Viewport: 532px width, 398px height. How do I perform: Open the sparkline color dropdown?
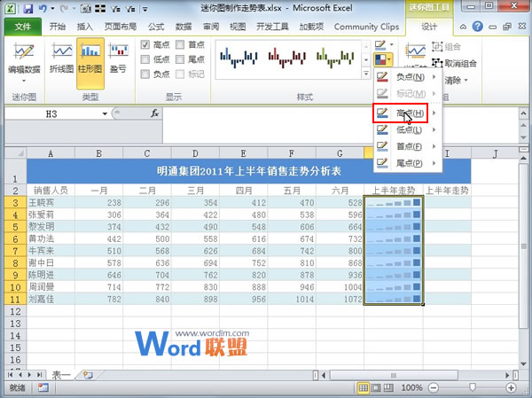(393, 44)
